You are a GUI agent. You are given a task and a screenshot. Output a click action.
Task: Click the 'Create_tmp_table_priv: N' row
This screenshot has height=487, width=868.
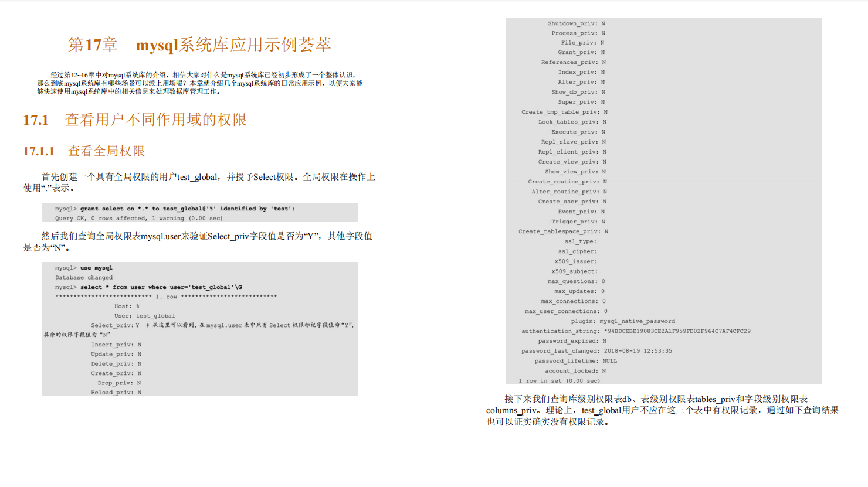tap(565, 112)
